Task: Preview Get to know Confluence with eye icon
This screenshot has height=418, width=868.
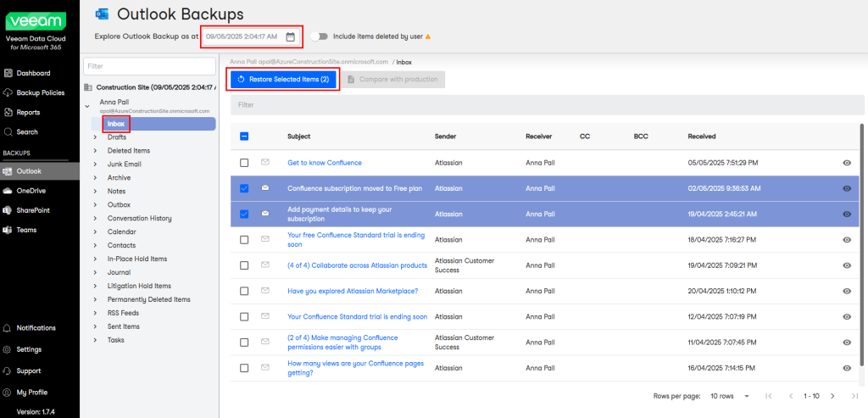Action: pos(847,163)
